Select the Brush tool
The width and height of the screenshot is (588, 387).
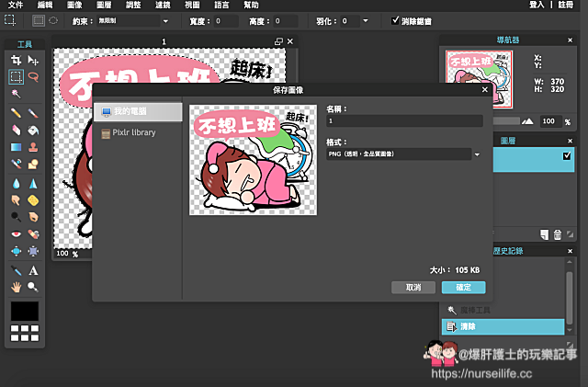tap(33, 113)
